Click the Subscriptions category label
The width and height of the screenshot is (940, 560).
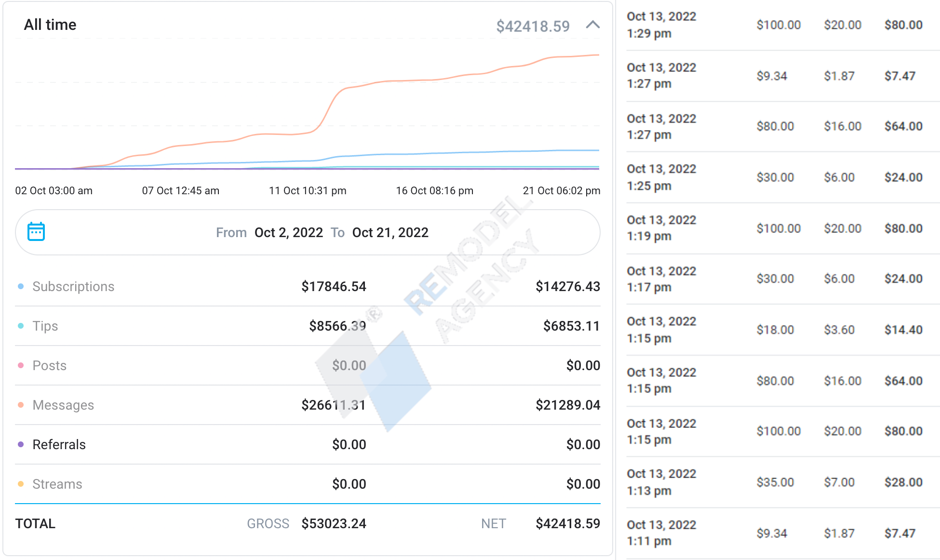click(x=73, y=287)
